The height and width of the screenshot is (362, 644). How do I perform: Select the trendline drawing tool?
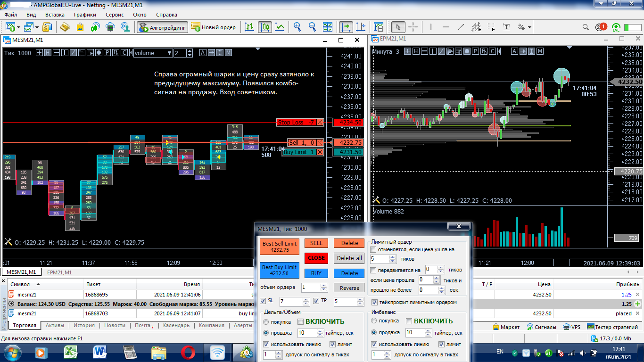click(x=461, y=27)
